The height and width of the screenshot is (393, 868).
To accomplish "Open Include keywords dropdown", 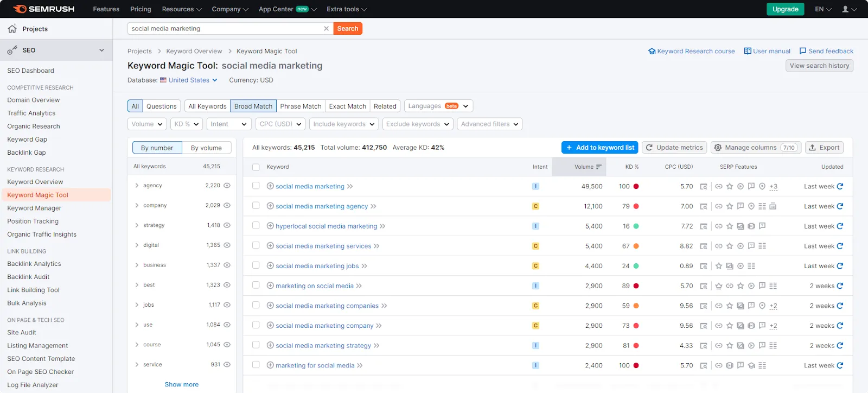I will pyautogui.click(x=344, y=124).
